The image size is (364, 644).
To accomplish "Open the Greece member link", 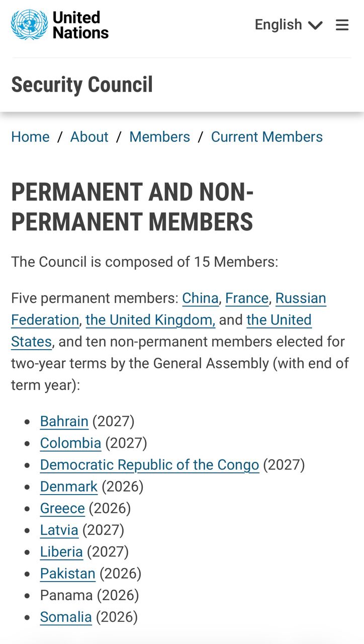I will pyautogui.click(x=62, y=508).
